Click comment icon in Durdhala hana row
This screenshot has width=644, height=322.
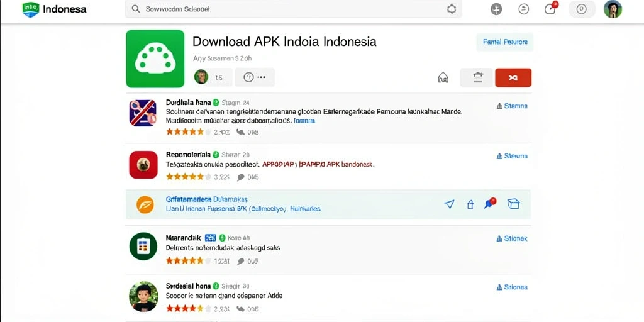tap(240, 132)
